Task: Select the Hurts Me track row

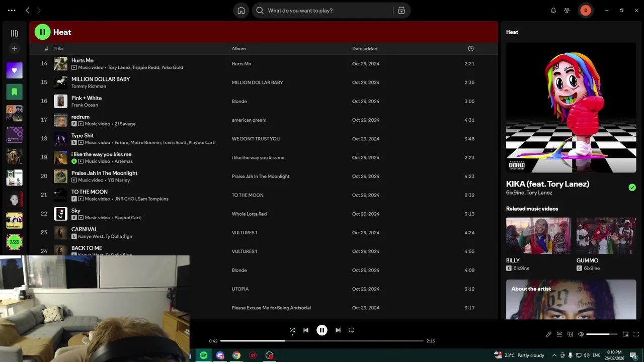Action: click(264, 64)
